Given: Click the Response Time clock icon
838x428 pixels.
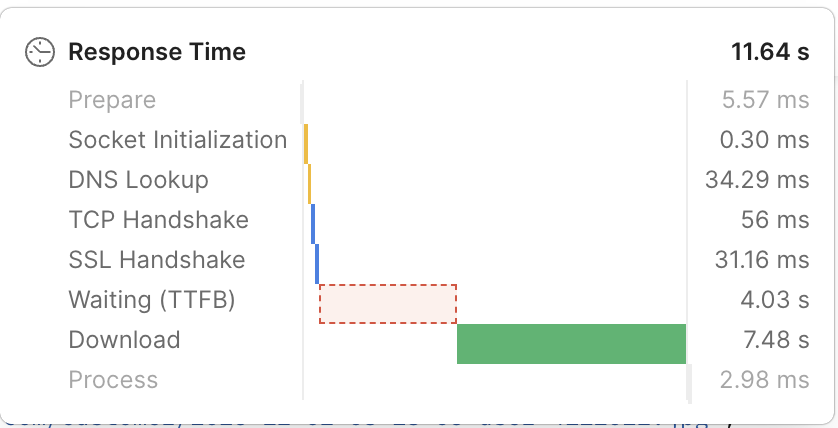Looking at the screenshot, I should tap(40, 52).
